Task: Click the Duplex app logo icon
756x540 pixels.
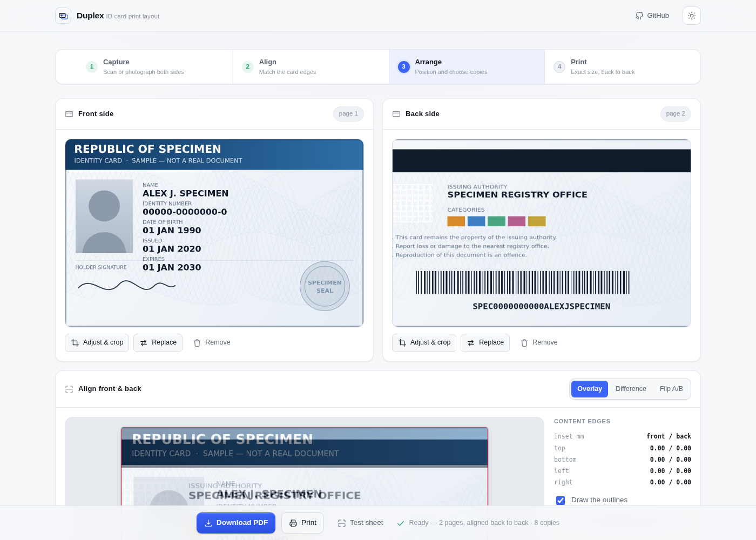Action: (63, 16)
